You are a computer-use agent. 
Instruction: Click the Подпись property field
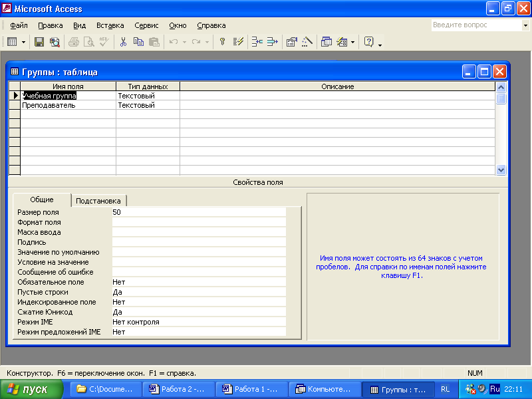pyautogui.click(x=199, y=242)
